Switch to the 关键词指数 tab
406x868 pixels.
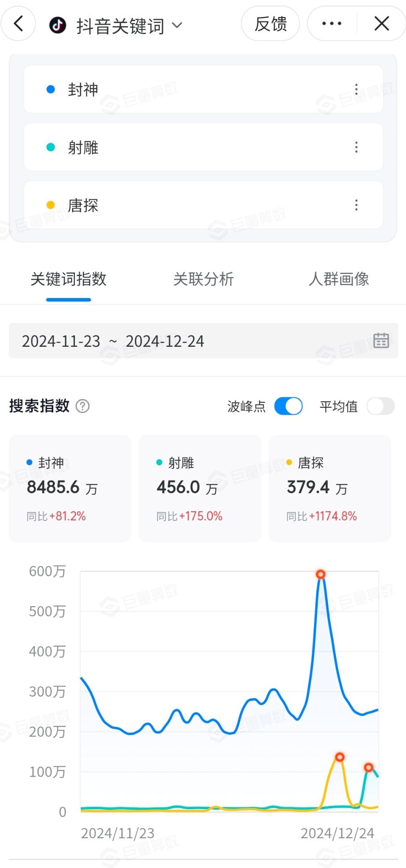[x=68, y=279]
